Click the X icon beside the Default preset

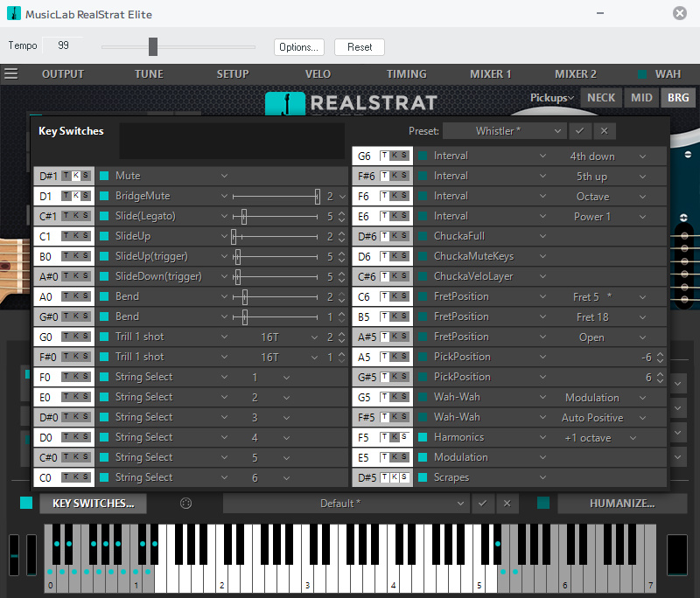coord(507,504)
